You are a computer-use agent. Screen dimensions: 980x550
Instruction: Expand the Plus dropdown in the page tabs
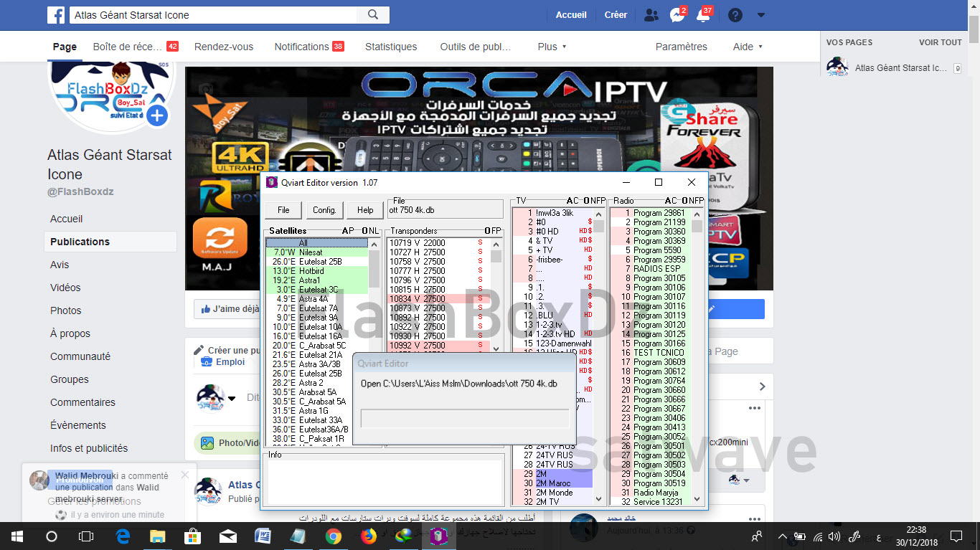(552, 47)
